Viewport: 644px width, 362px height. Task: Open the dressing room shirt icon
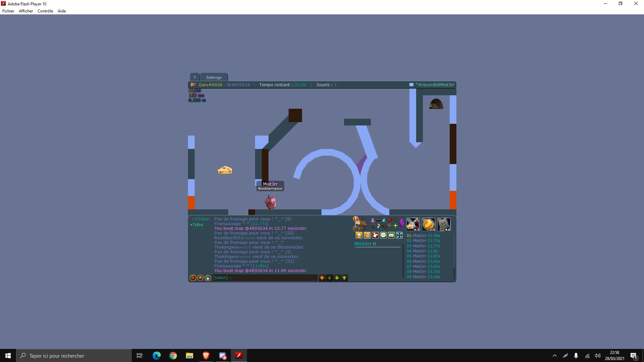tap(375, 235)
